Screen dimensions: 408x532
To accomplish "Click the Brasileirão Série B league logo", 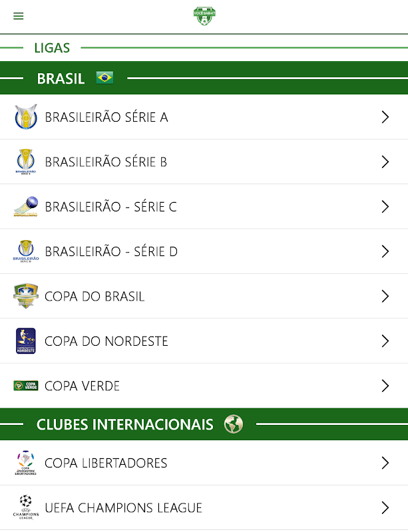I will (x=26, y=162).
